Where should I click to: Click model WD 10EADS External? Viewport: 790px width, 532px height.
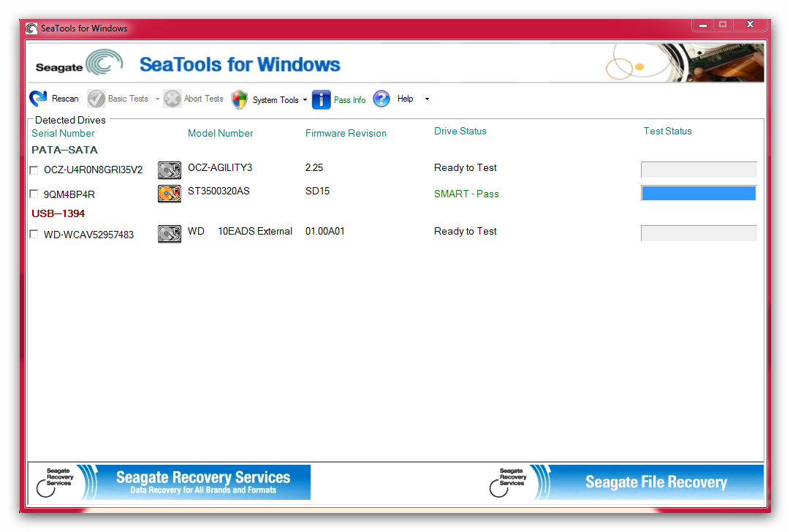click(240, 231)
